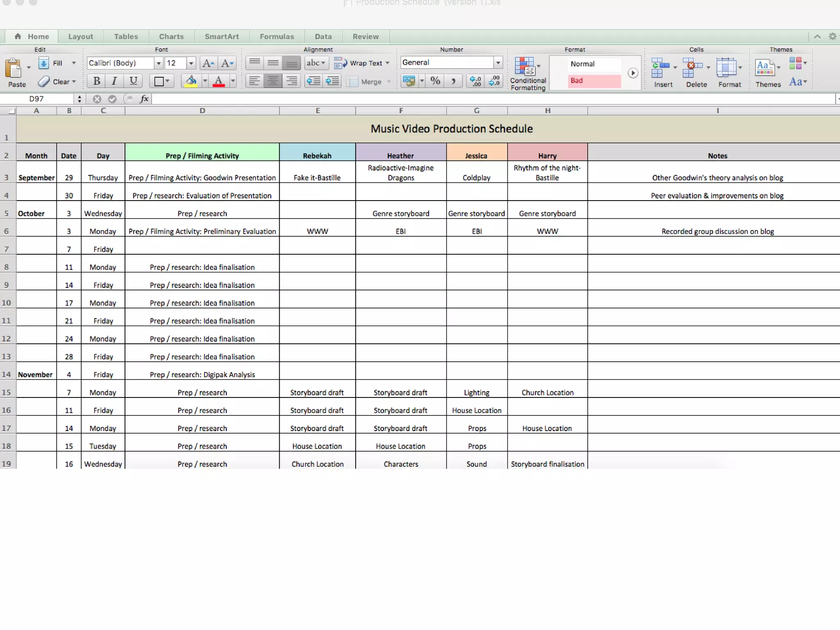Click the increase font size icon
The width and height of the screenshot is (840, 630).
(208, 63)
